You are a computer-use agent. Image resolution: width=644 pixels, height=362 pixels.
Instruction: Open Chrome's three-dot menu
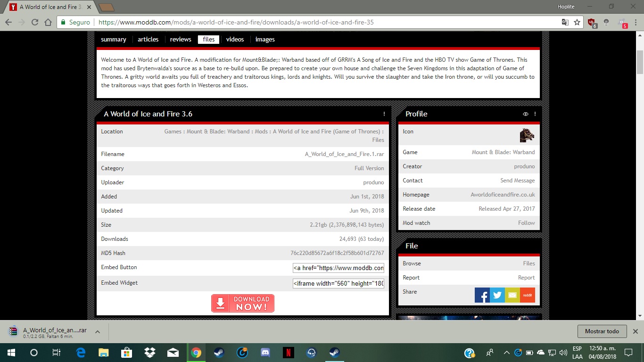[636, 22]
